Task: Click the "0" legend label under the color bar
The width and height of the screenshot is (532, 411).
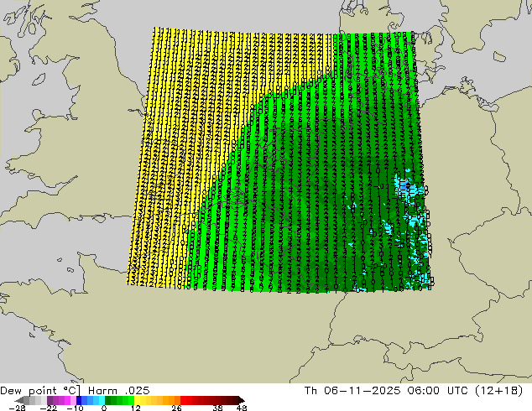Action: point(104,408)
